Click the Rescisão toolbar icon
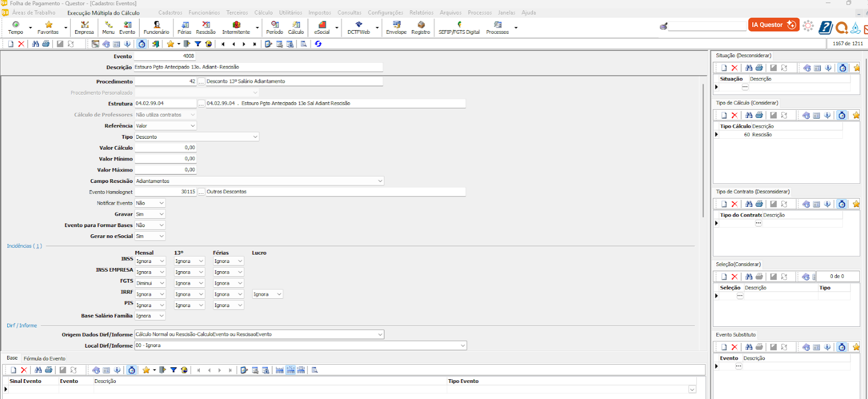 [206, 28]
